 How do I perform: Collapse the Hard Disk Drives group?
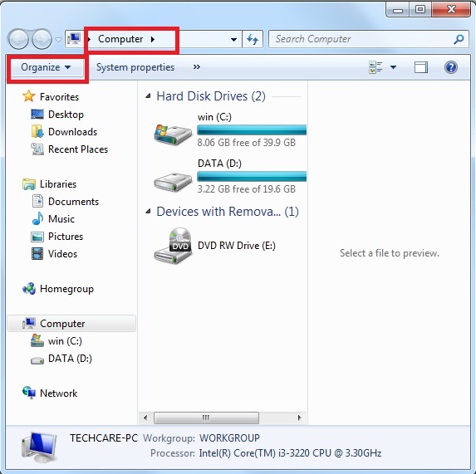coord(148,96)
